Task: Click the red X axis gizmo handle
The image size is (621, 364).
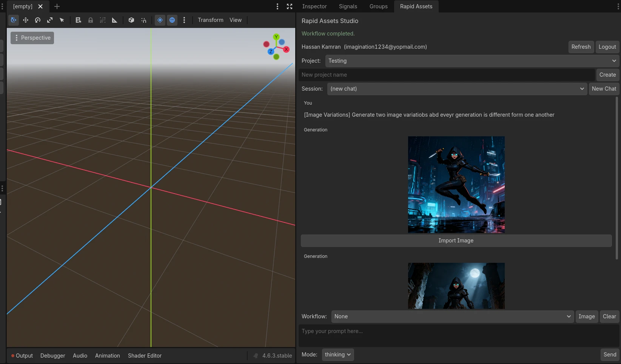Action: pos(287,49)
